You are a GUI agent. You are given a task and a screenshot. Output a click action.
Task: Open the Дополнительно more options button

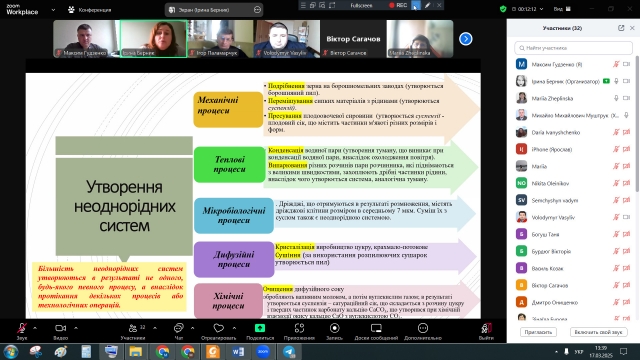[423, 331]
